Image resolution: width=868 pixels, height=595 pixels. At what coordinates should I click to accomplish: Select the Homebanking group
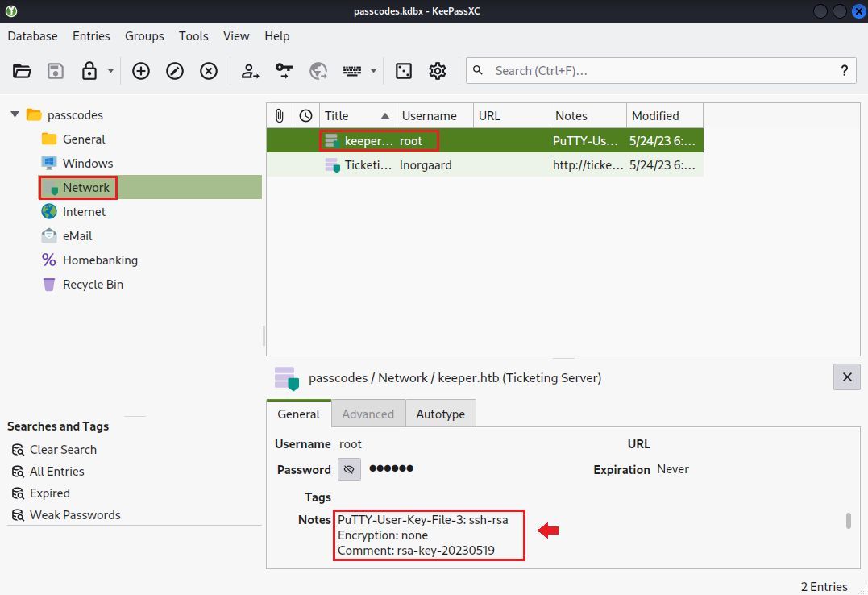pyautogui.click(x=100, y=260)
